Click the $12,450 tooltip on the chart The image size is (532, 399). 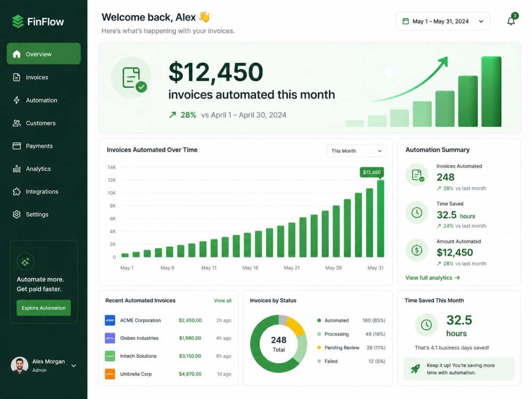(x=372, y=172)
